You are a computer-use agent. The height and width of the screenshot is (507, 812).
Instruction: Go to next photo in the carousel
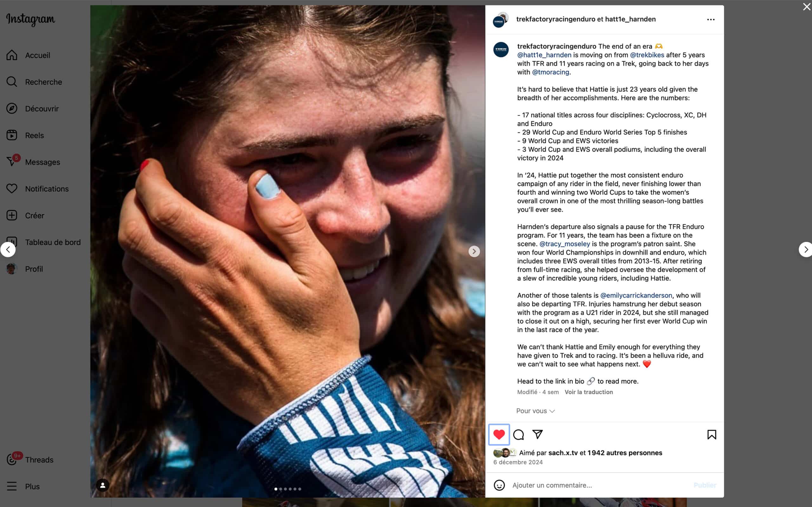(474, 251)
